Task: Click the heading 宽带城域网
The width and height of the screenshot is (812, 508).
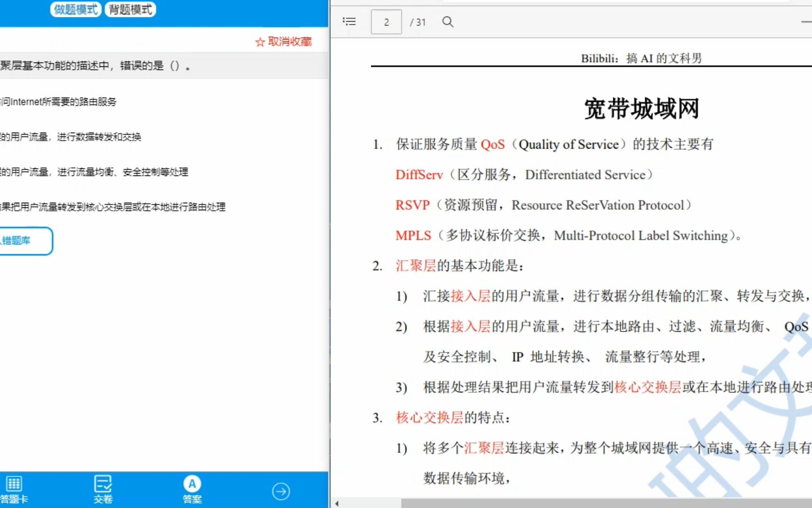Action: [641, 109]
